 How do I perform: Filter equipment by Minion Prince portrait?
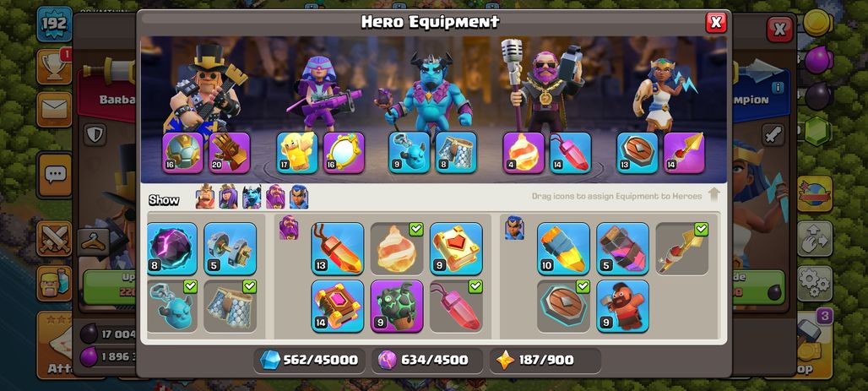[252, 197]
